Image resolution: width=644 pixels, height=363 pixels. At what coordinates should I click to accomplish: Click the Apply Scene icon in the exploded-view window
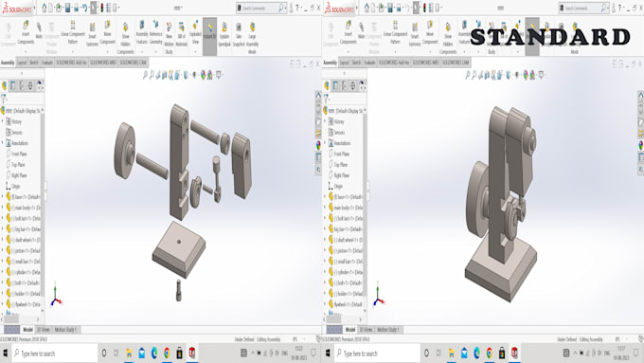[210, 75]
